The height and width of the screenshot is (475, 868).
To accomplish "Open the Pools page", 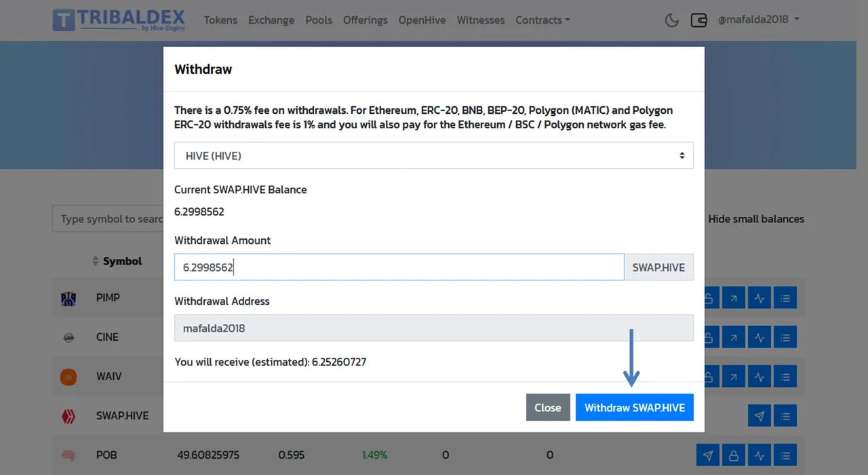I will [x=319, y=20].
